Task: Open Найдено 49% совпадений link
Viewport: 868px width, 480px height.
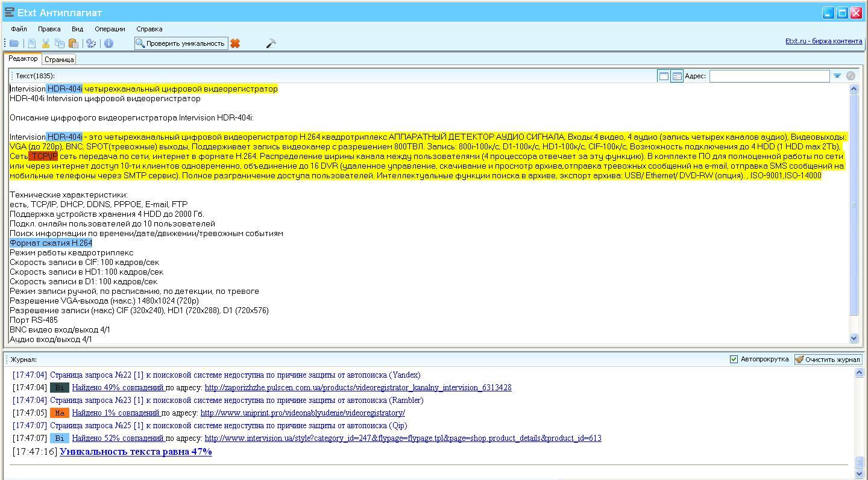Action: 118,388
